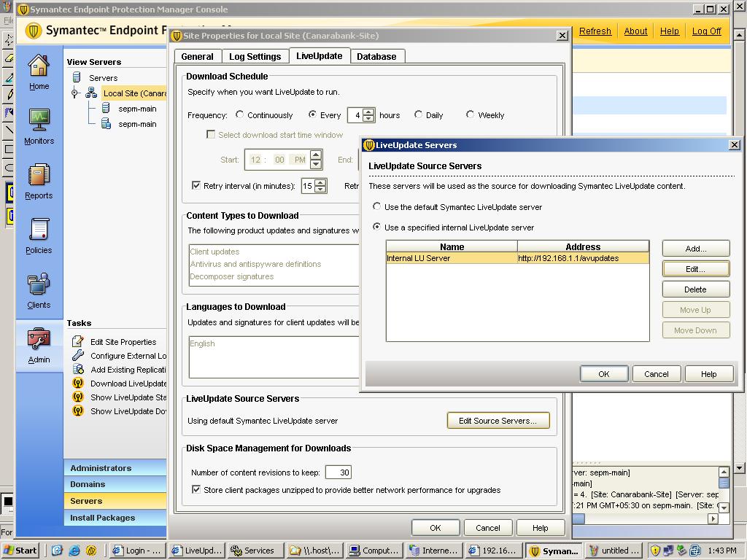Click the Add... server button
This screenshot has height=560, width=747.
tap(695, 249)
